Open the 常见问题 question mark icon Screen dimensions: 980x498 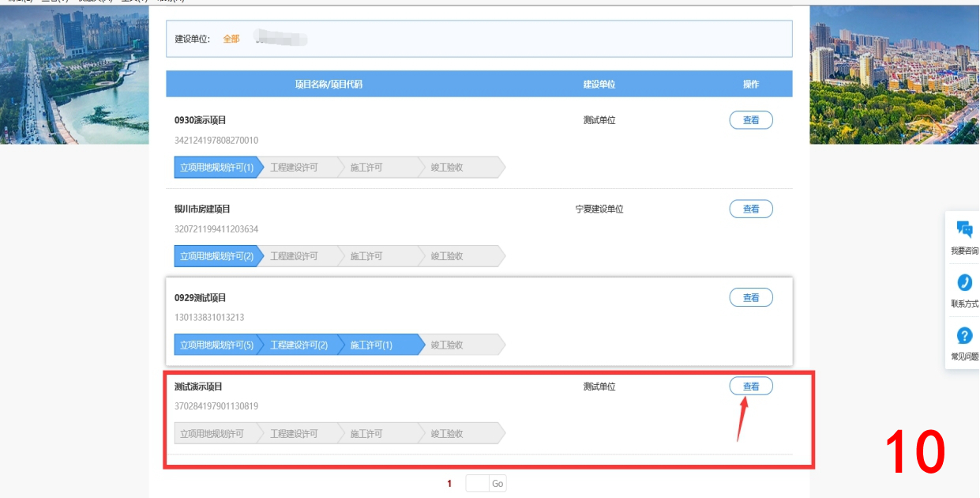point(964,336)
